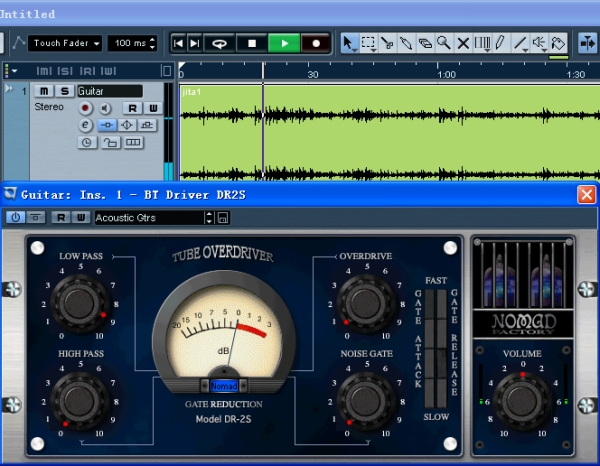Click the Guitar track name field

tap(110, 91)
